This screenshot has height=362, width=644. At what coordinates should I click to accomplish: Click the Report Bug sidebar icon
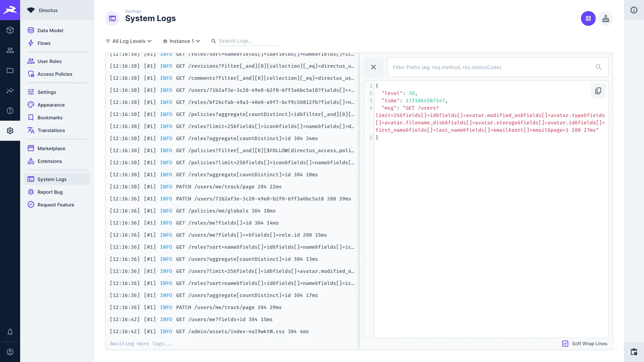click(x=31, y=192)
